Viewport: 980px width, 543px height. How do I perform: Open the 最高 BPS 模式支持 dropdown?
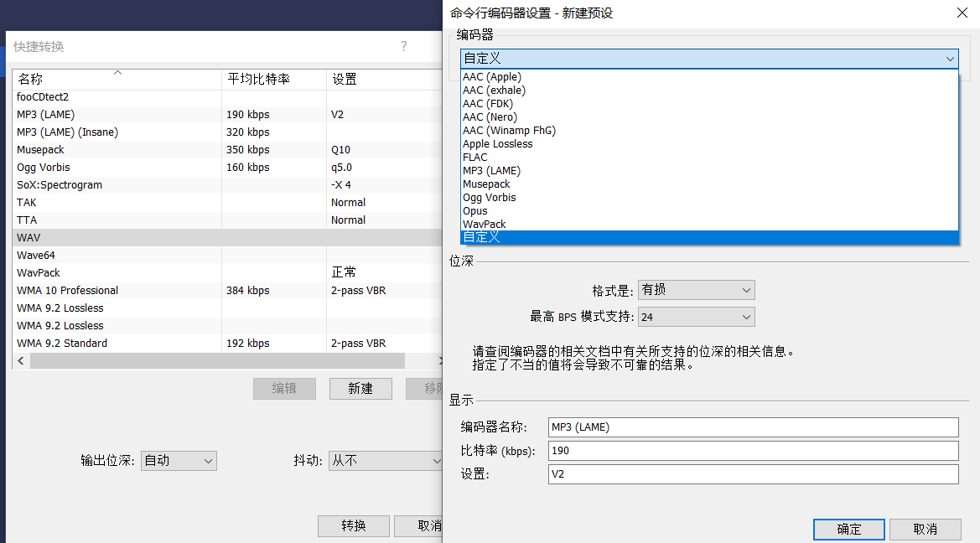click(696, 317)
